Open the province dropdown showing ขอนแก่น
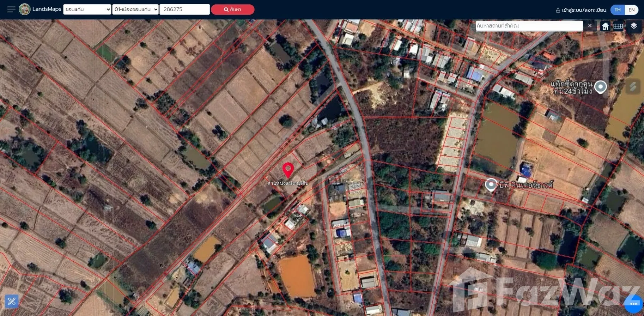The width and height of the screenshot is (644, 316). pyautogui.click(x=87, y=10)
